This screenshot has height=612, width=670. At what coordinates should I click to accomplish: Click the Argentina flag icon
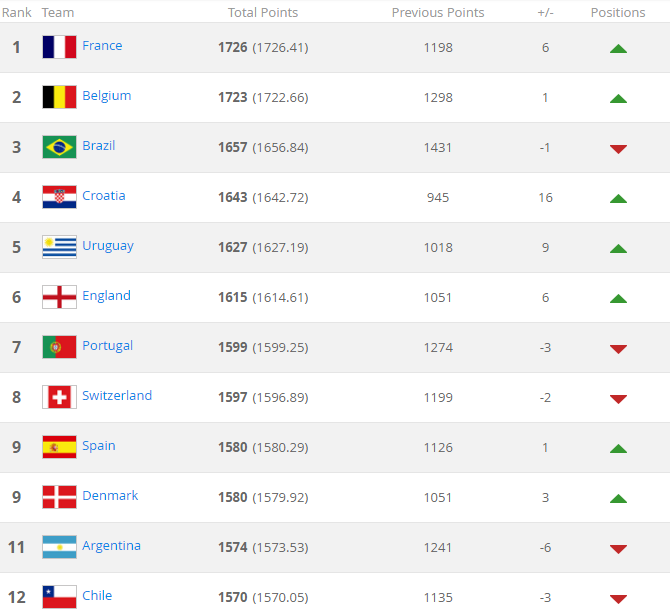pyautogui.click(x=59, y=547)
